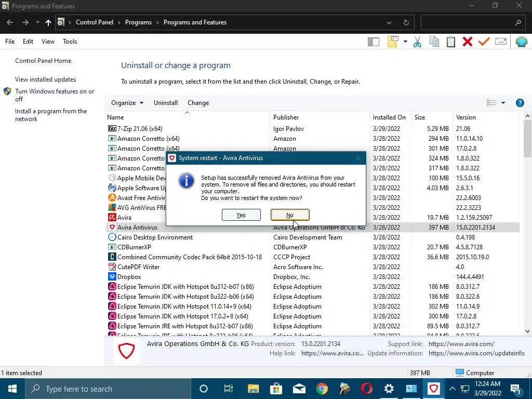Sort the list by the Installed On column header
Viewport: 532px width, 399px height.
click(x=390, y=117)
